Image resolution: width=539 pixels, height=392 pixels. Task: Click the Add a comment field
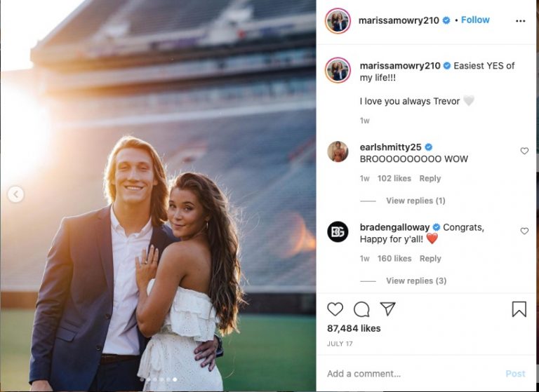(x=413, y=374)
